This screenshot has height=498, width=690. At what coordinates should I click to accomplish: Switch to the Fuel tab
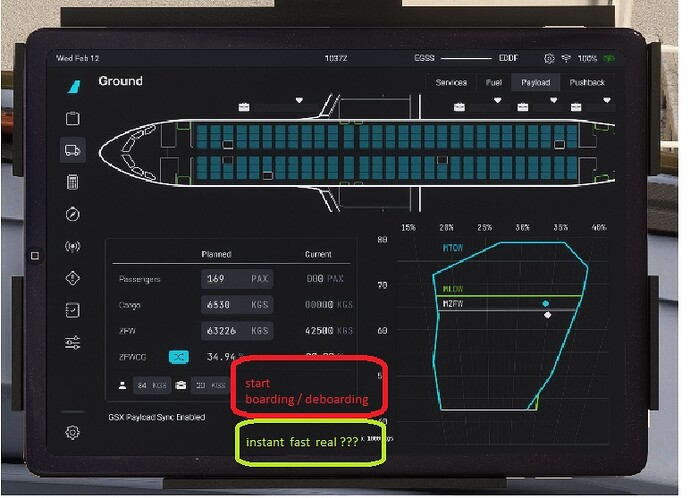494,83
